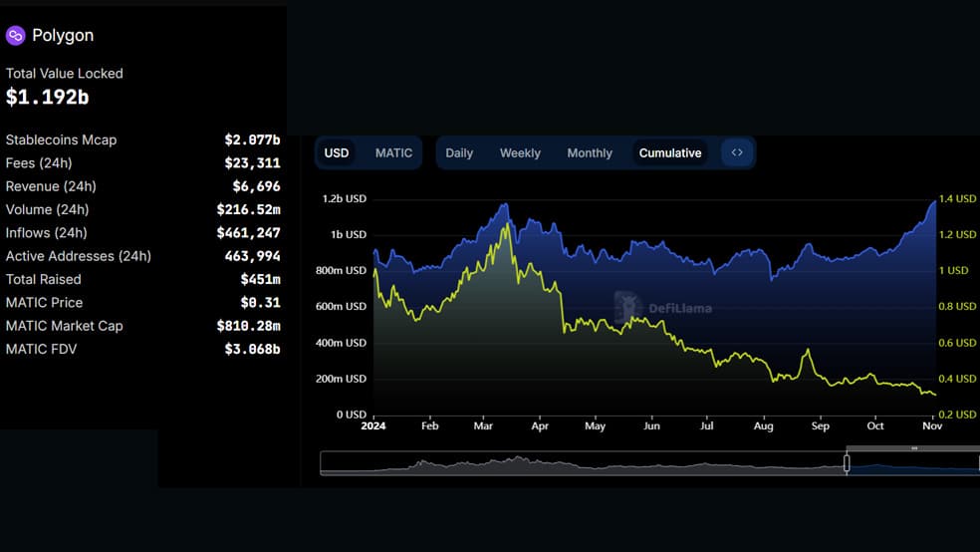Click the left handle of range slider
Viewport: 980px width, 552px height.
847,463
